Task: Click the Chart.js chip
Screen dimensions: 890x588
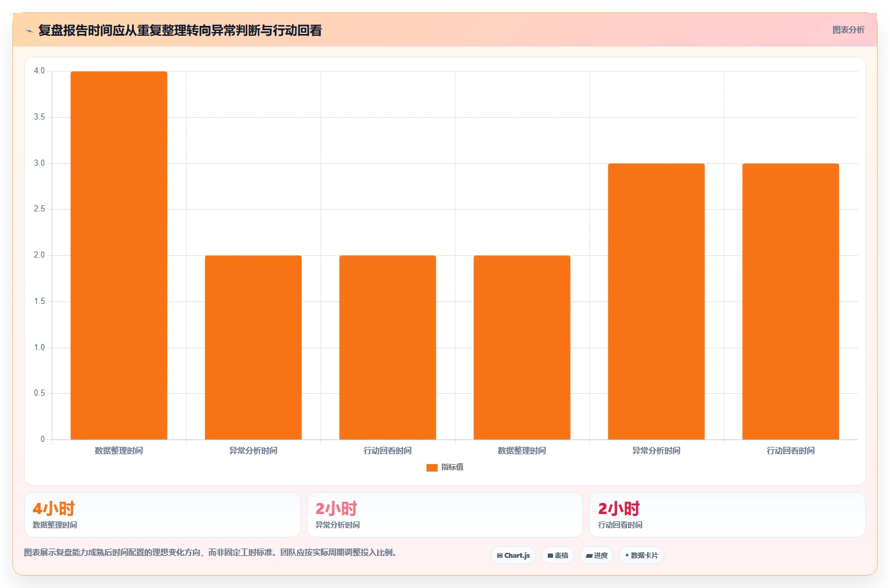Action: coord(513,555)
